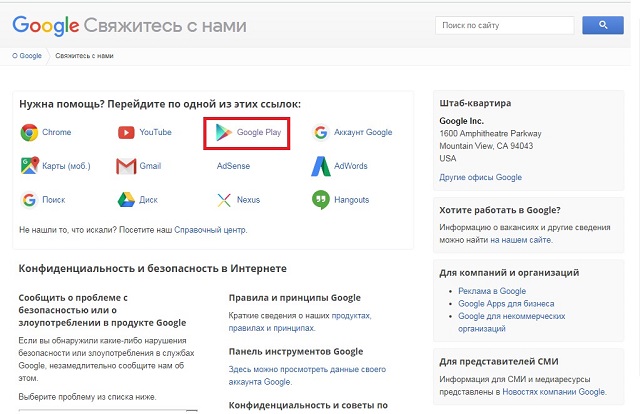640x414 pixels.
Task: Click 'Панель инструментов Google' heading
Action: click(x=296, y=352)
